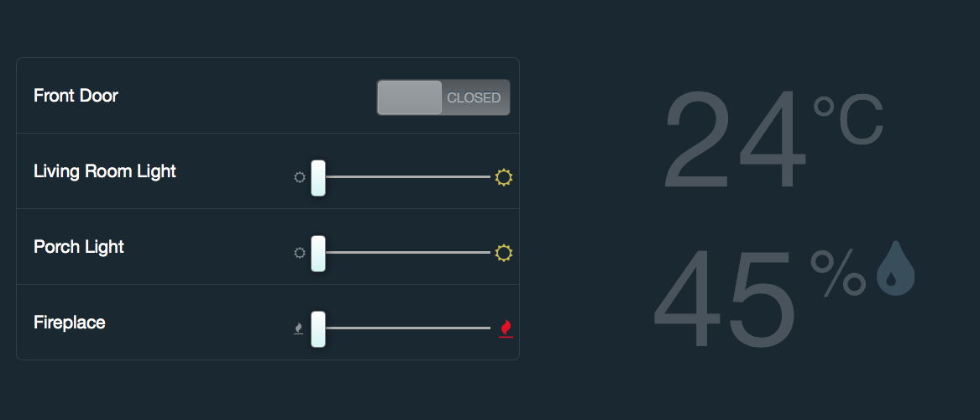
Task: Click the Living Room Light slider handle
Action: [x=318, y=177]
